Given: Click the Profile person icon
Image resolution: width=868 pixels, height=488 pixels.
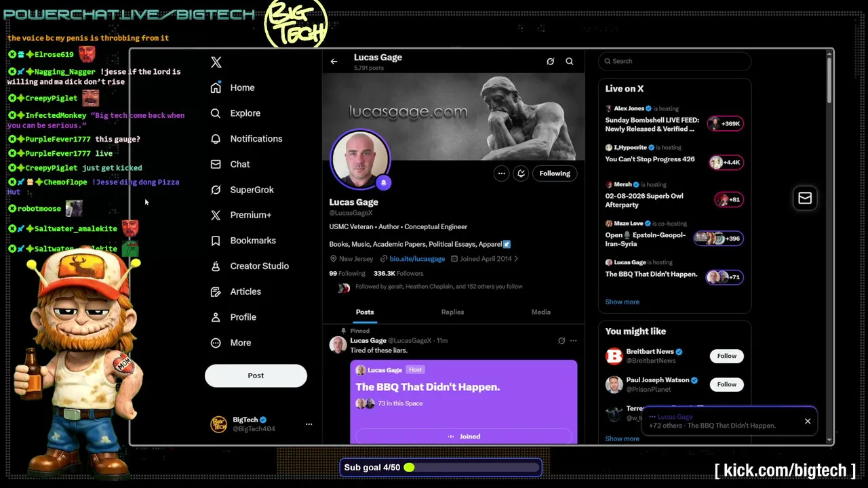Looking at the screenshot, I should coord(216,317).
